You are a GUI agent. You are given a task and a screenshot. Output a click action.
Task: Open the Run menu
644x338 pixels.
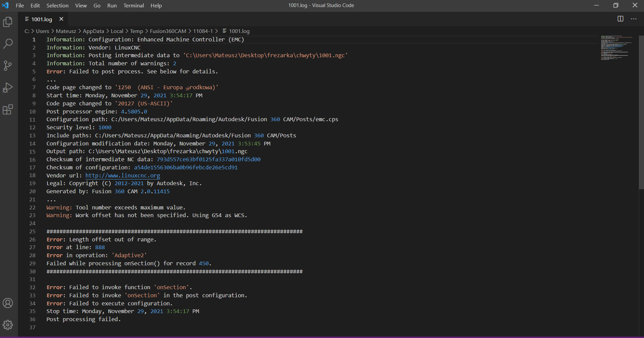pyautogui.click(x=112, y=5)
